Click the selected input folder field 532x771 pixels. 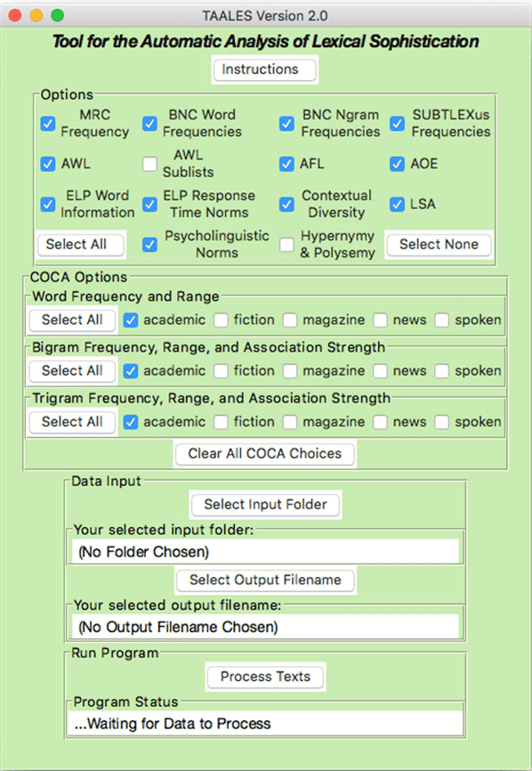tap(264, 549)
